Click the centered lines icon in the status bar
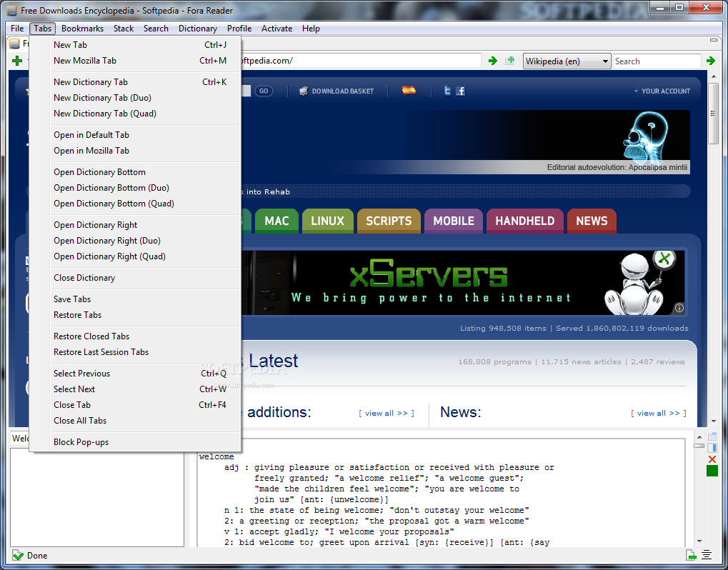728x570 pixels. 706,555
